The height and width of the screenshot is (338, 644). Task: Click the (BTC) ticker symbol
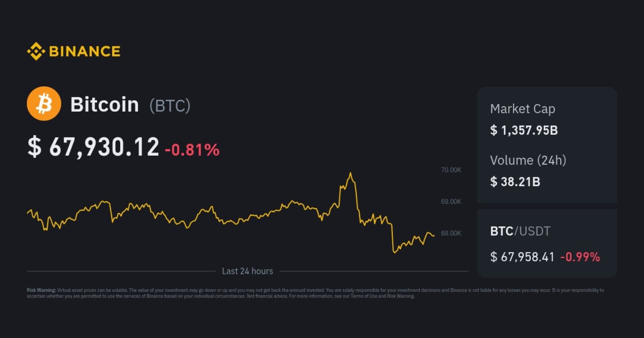coord(170,106)
